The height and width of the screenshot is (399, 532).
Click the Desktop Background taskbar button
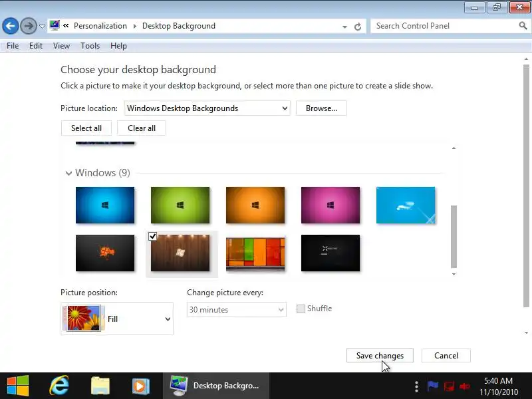(x=215, y=386)
